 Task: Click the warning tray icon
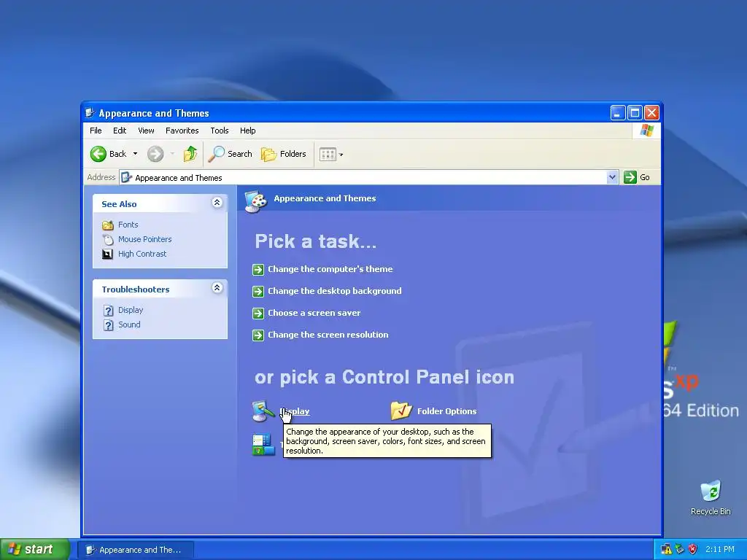pyautogui.click(x=666, y=550)
